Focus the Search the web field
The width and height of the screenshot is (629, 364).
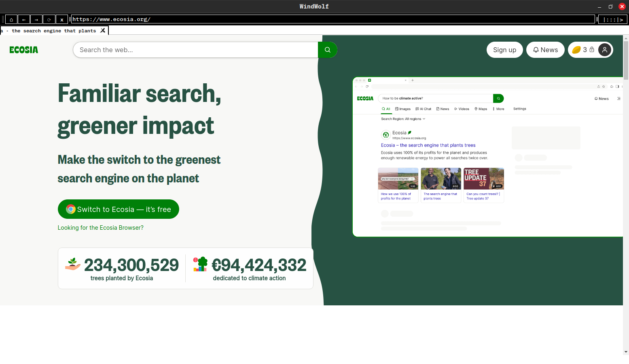[196, 50]
